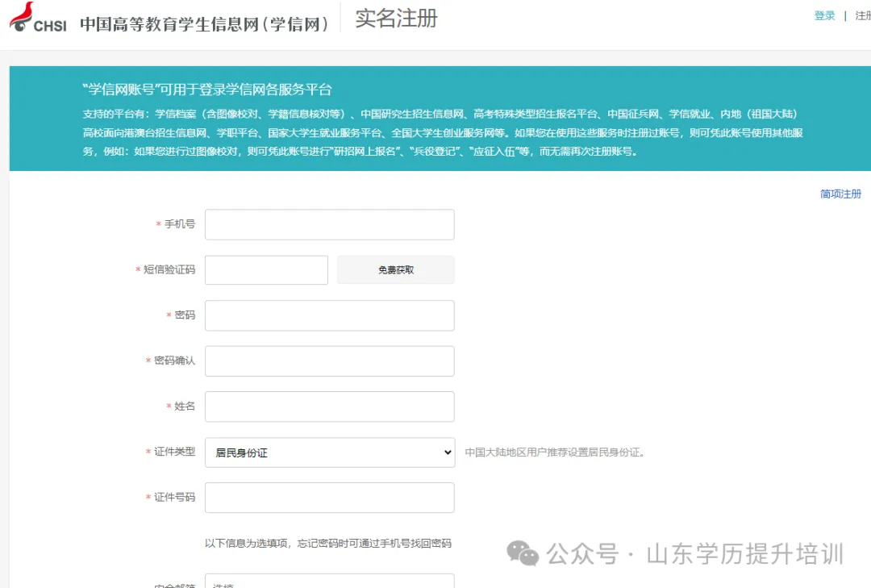The image size is (871, 588).
Task: Click the 学信网账号 banner heading
Action: pyautogui.click(x=207, y=90)
